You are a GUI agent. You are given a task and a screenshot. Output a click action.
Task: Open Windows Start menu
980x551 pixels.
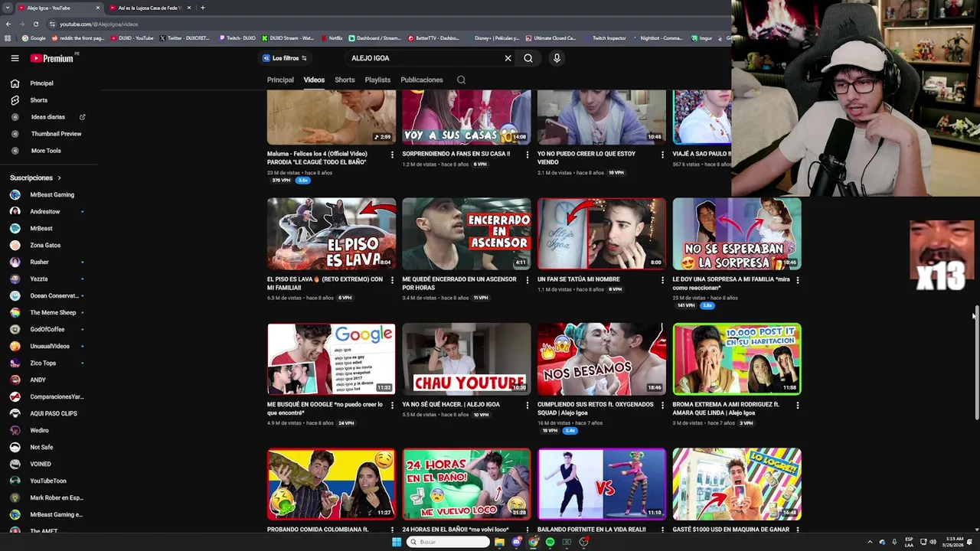(x=397, y=542)
